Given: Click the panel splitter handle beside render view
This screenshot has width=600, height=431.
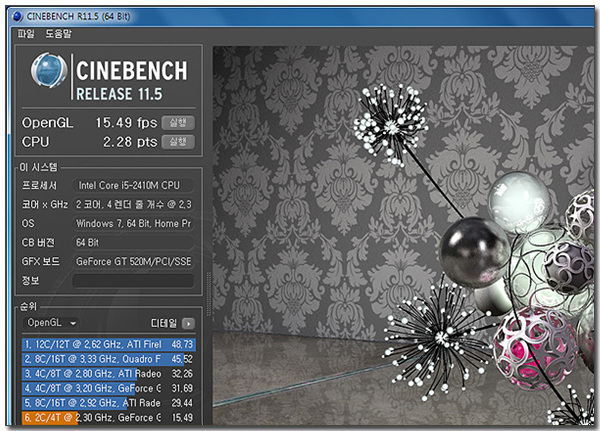Looking at the screenshot, I should (x=209, y=293).
